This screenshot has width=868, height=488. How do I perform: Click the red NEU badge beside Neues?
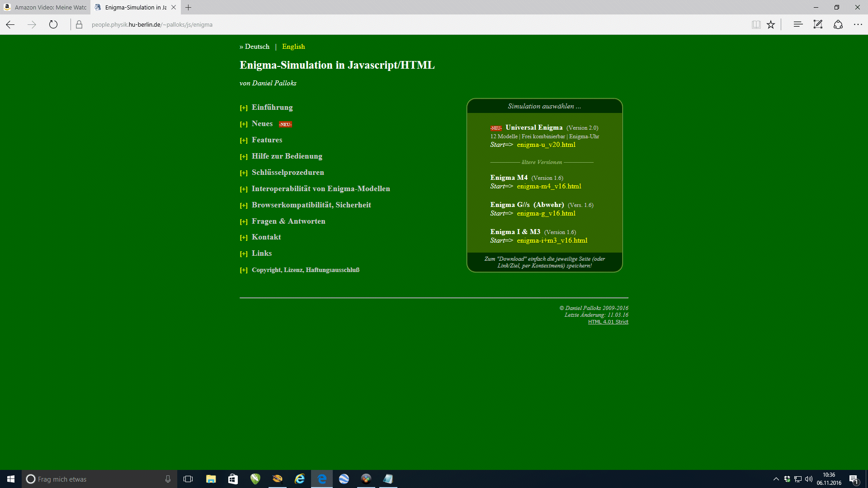tap(285, 124)
